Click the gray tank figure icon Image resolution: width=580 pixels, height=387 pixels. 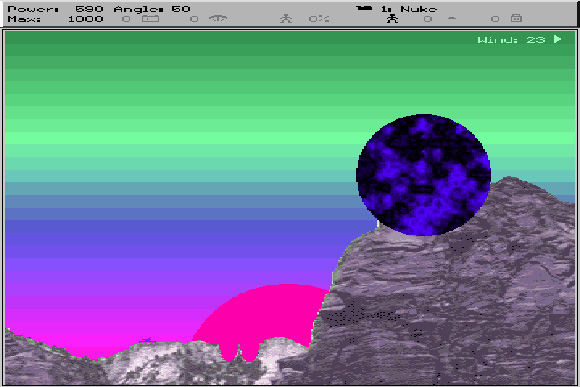pyautogui.click(x=286, y=18)
